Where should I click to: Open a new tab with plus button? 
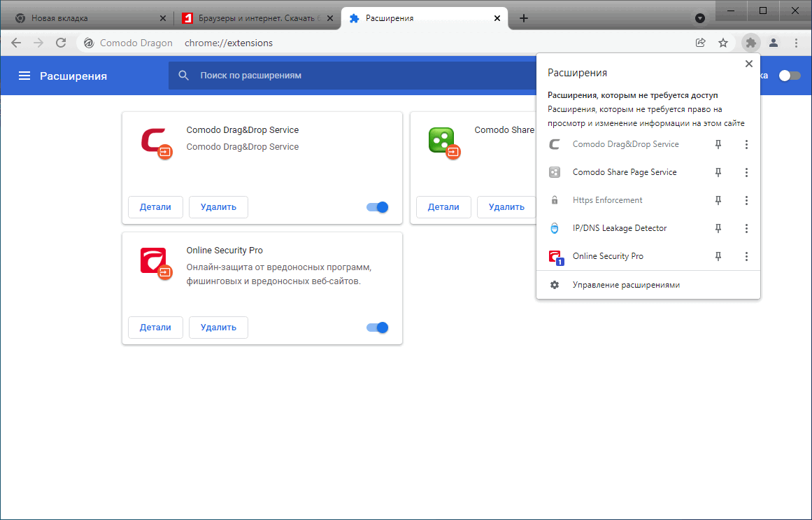524,18
